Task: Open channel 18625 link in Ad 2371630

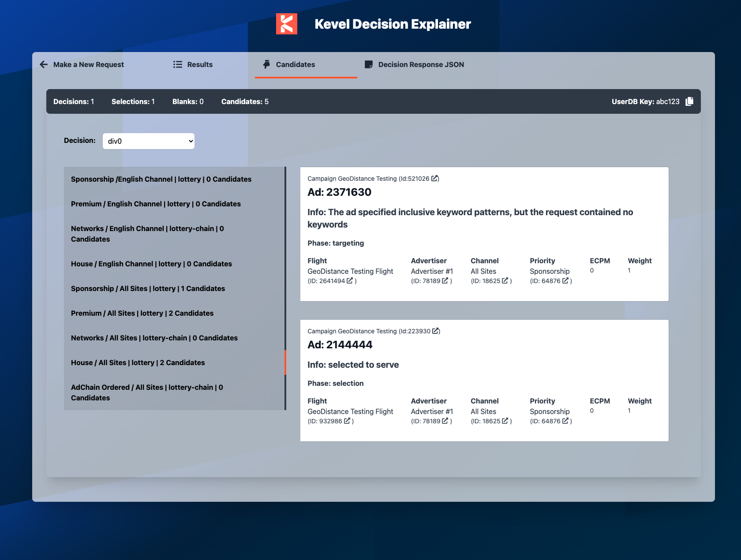Action: pyautogui.click(x=505, y=281)
